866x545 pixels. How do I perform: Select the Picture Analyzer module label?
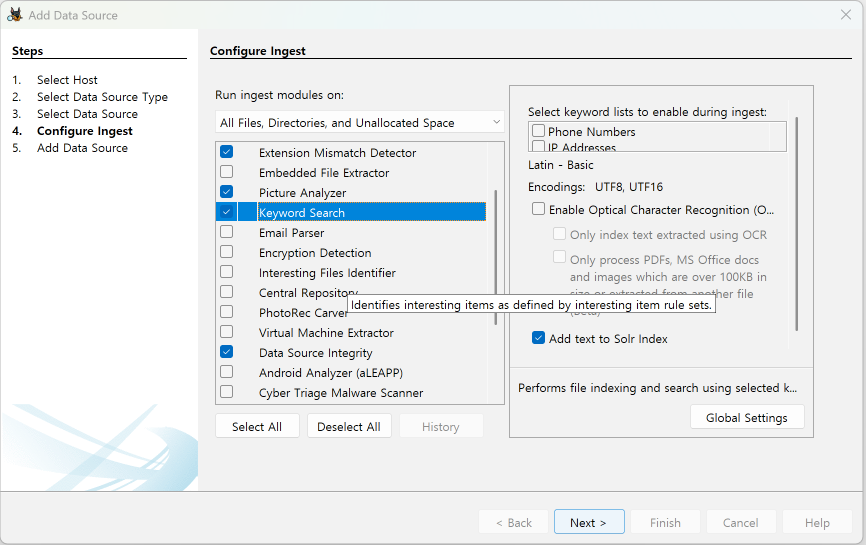302,193
